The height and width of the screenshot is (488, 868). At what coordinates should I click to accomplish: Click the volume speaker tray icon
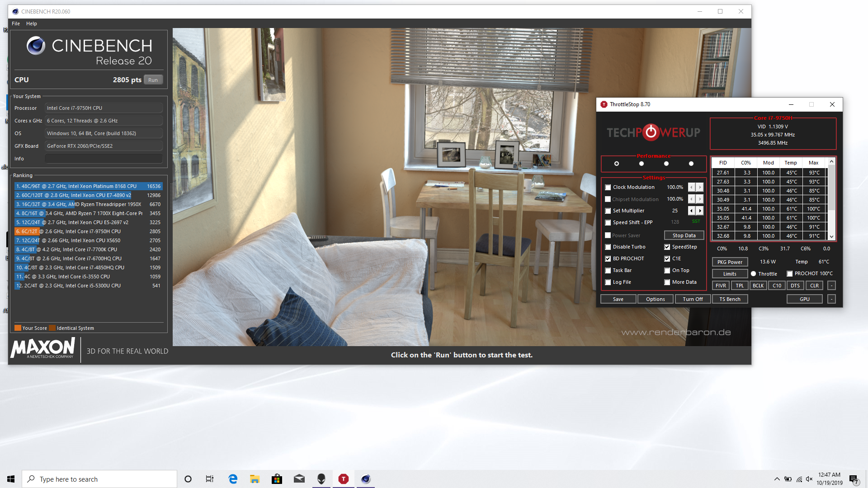(809, 479)
